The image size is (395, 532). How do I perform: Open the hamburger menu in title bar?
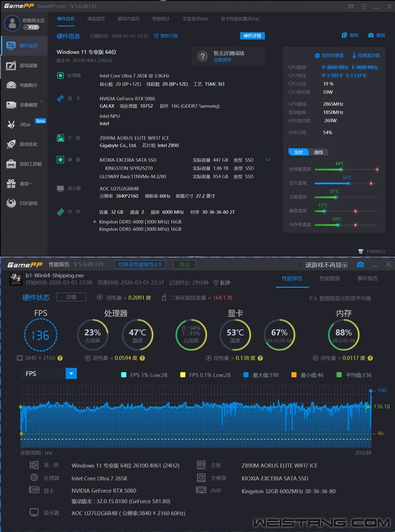click(x=364, y=6)
